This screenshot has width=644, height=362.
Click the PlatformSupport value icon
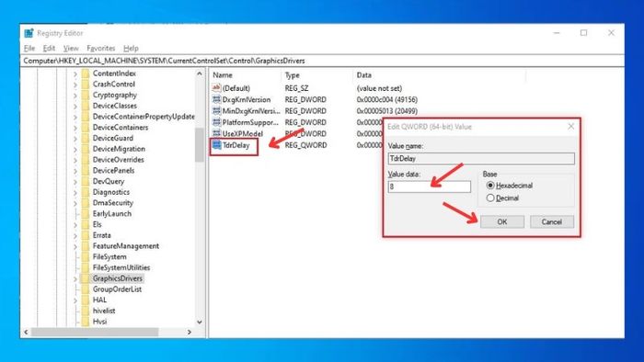(x=216, y=122)
